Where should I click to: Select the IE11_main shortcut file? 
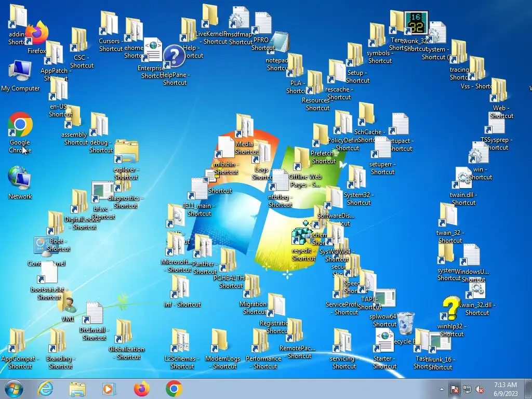click(x=198, y=188)
